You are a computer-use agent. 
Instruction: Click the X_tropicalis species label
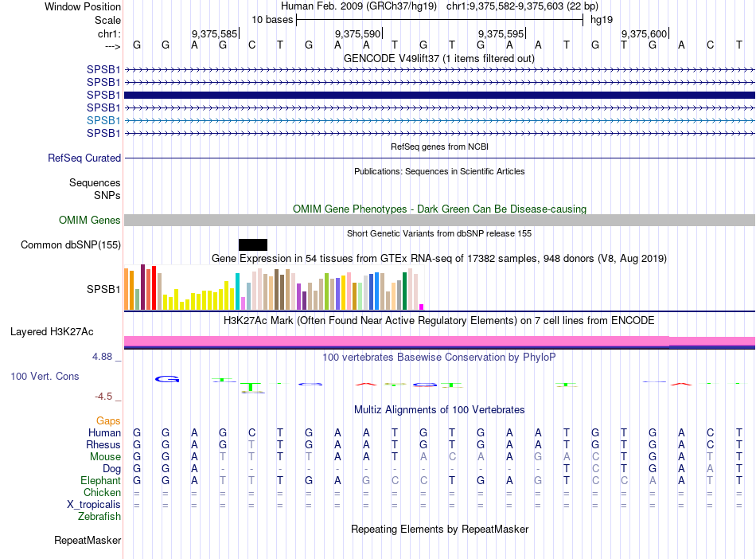94,505
